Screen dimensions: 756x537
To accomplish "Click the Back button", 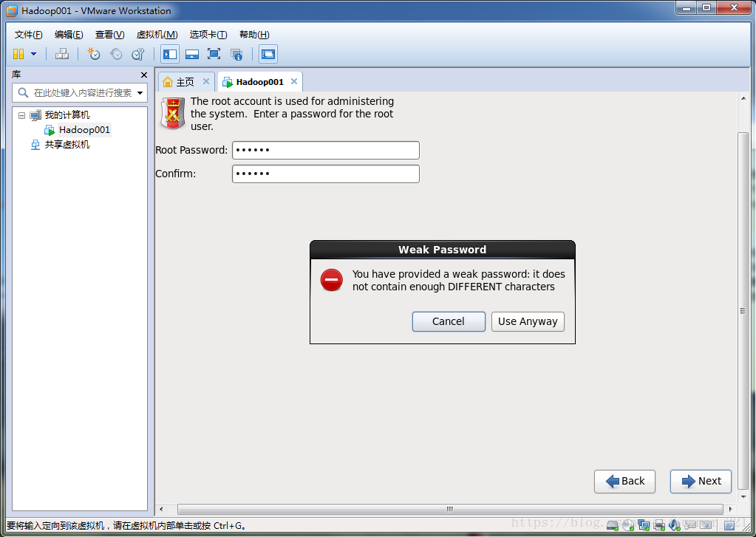I will click(624, 481).
